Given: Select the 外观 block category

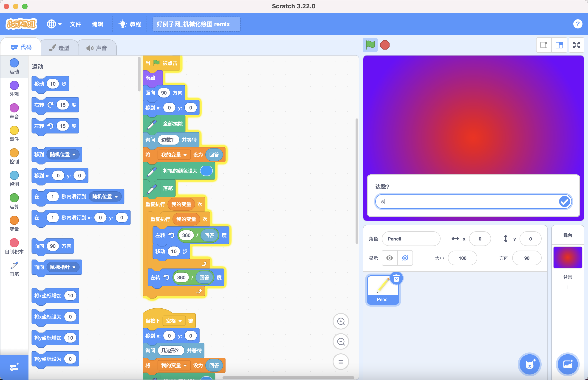Looking at the screenshot, I should 14,89.
